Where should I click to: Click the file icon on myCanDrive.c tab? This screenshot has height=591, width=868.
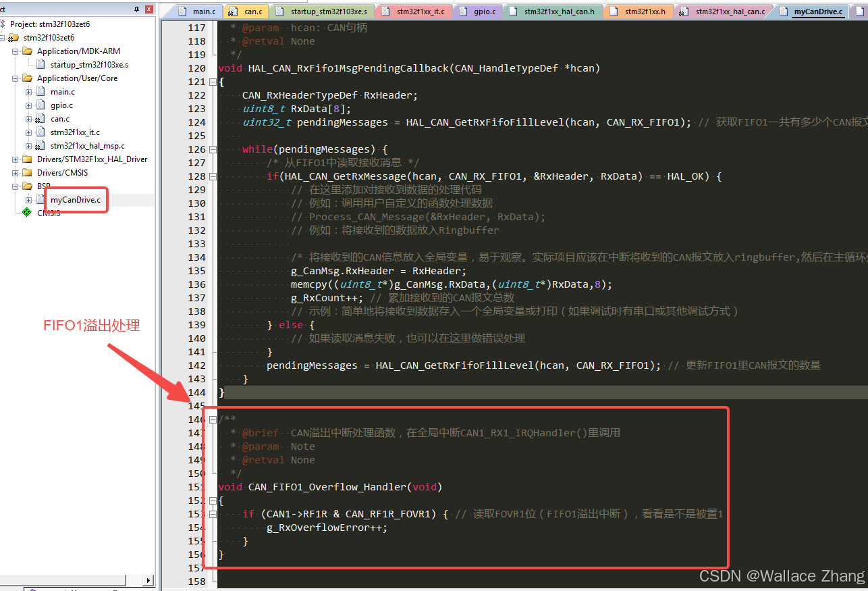[x=784, y=11]
